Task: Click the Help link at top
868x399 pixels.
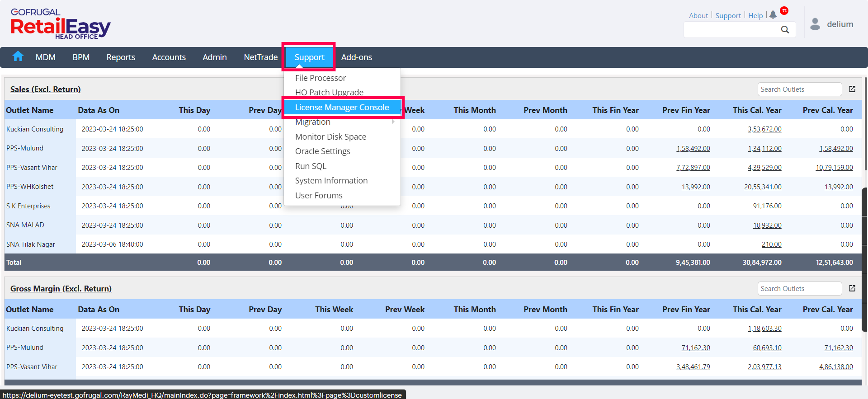Action: point(755,16)
